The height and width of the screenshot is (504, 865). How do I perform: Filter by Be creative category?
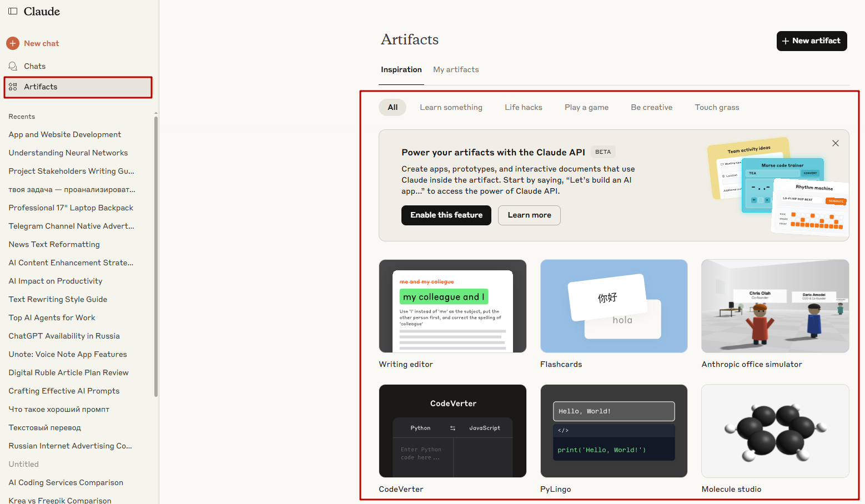pyautogui.click(x=651, y=107)
